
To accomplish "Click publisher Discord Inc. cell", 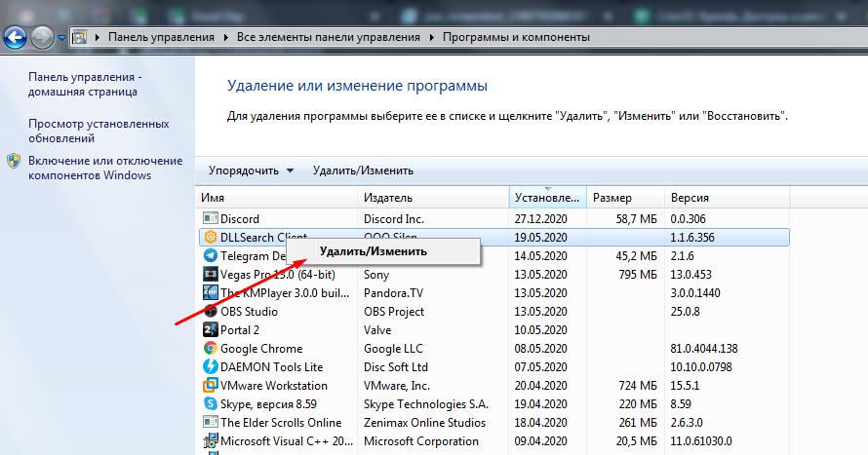I will pos(394,219).
